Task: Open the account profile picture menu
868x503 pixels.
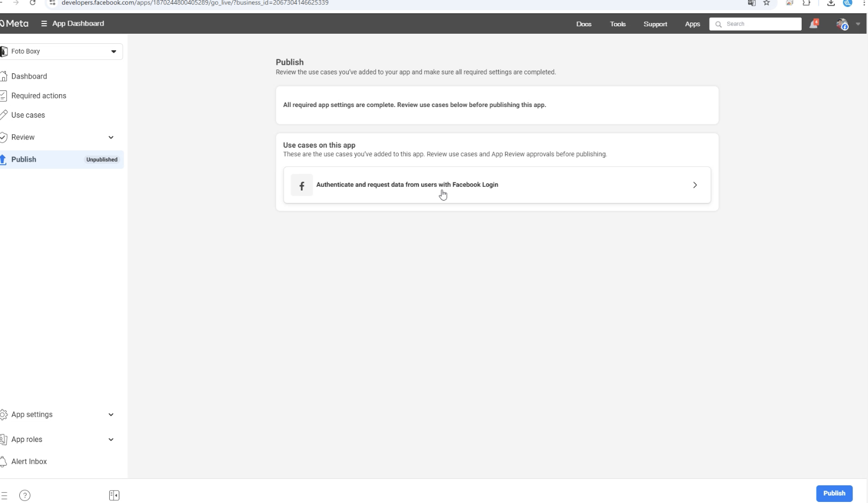Action: 842,24
